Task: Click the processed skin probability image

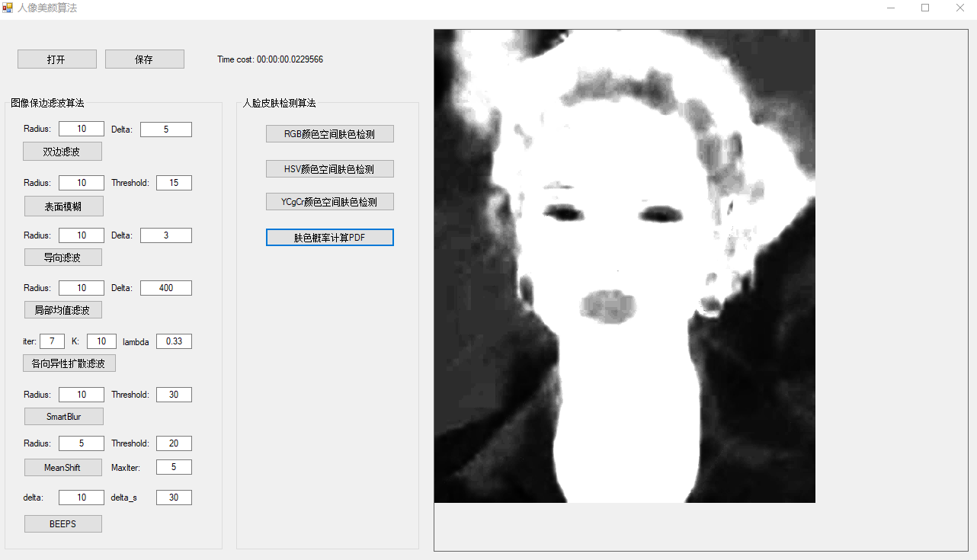Action: [625, 266]
